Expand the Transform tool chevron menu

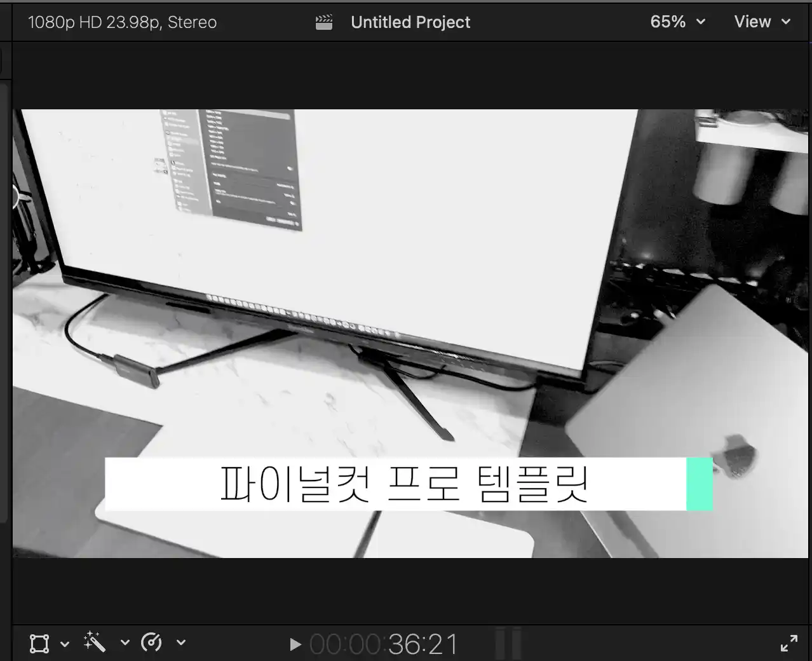[x=64, y=643]
